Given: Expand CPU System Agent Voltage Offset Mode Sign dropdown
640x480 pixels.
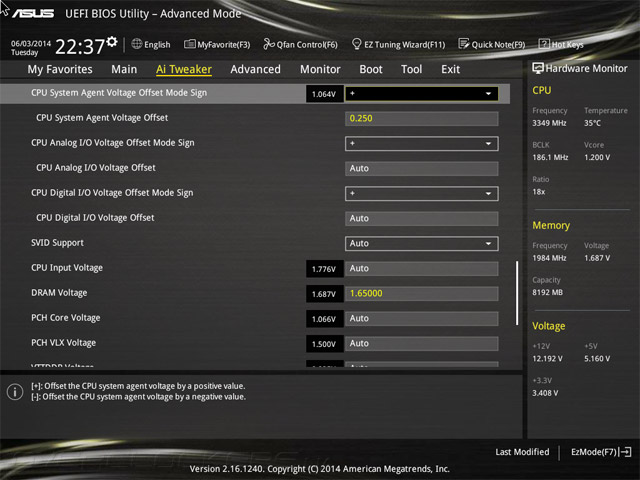Looking at the screenshot, I should [422, 93].
